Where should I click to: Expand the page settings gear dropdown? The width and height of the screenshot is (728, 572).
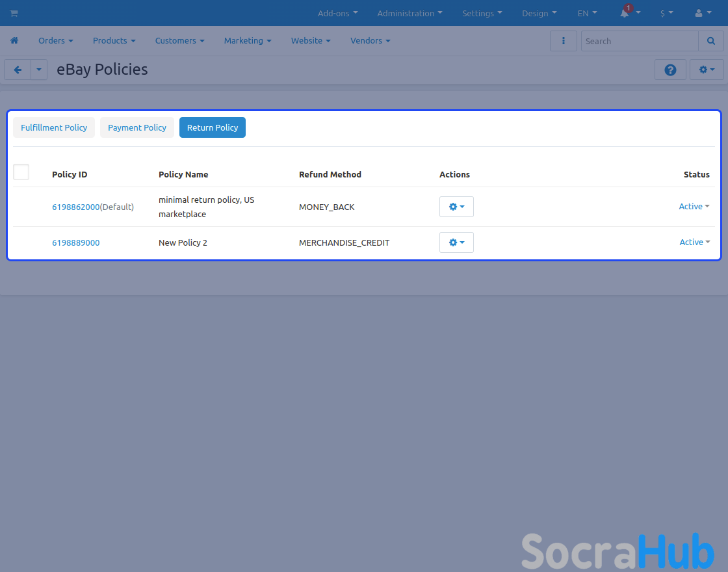tap(707, 70)
